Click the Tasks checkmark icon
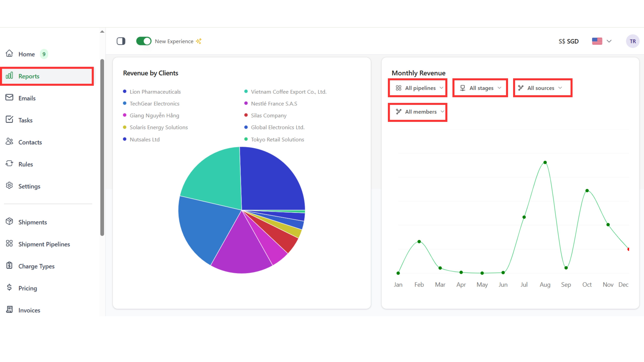The height and width of the screenshot is (362, 644). click(x=9, y=119)
